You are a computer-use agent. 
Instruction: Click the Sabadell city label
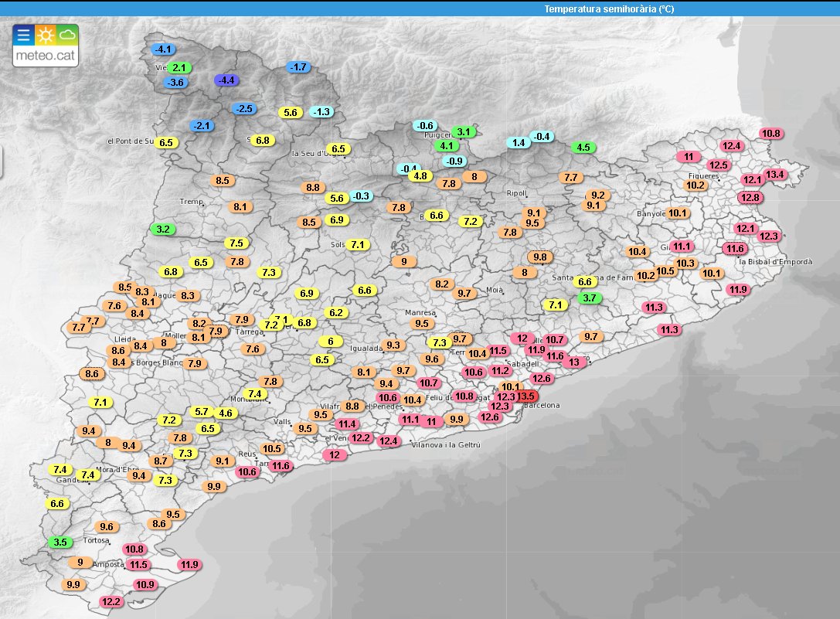tap(523, 364)
